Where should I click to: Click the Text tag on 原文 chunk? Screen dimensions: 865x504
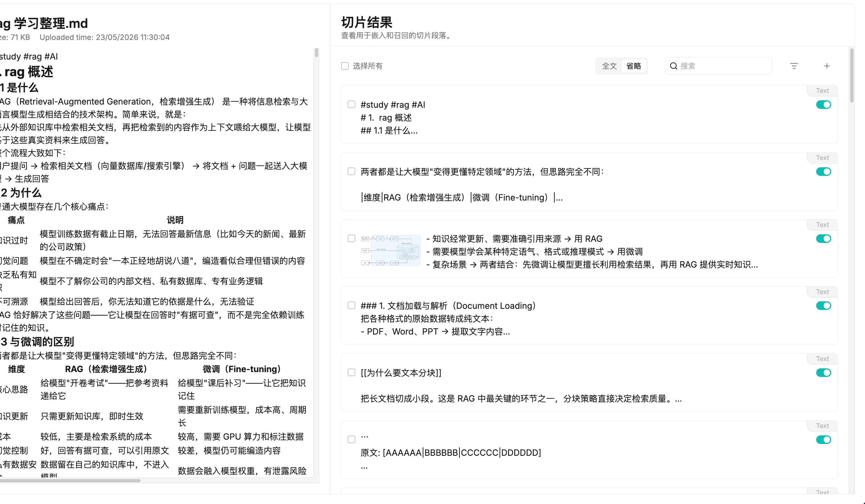tap(822, 426)
